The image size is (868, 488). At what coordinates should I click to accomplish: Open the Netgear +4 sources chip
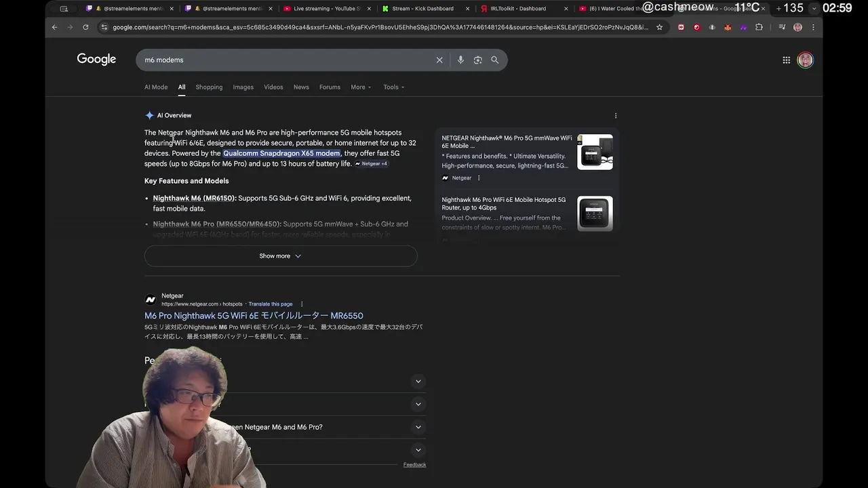tap(371, 163)
